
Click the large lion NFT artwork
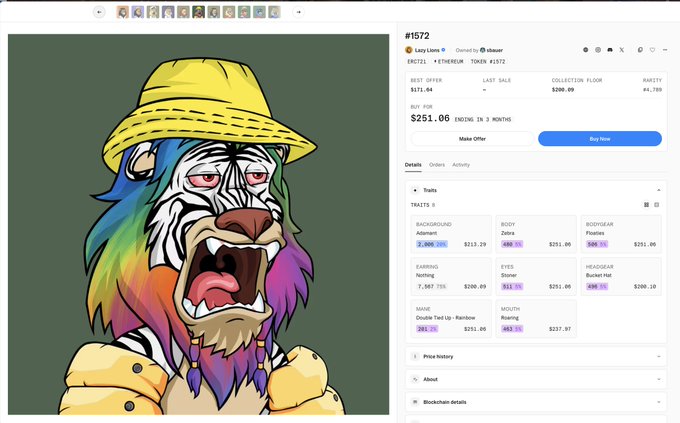pyautogui.click(x=199, y=224)
